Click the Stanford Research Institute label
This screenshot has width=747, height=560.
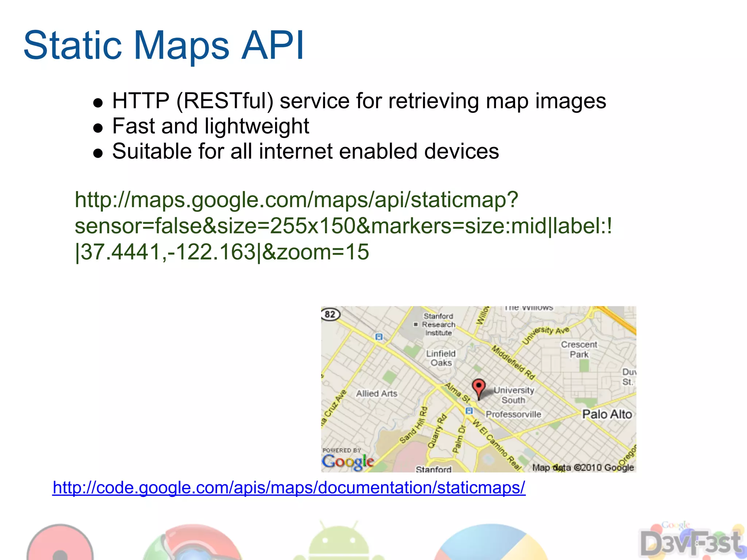pyautogui.click(x=439, y=324)
